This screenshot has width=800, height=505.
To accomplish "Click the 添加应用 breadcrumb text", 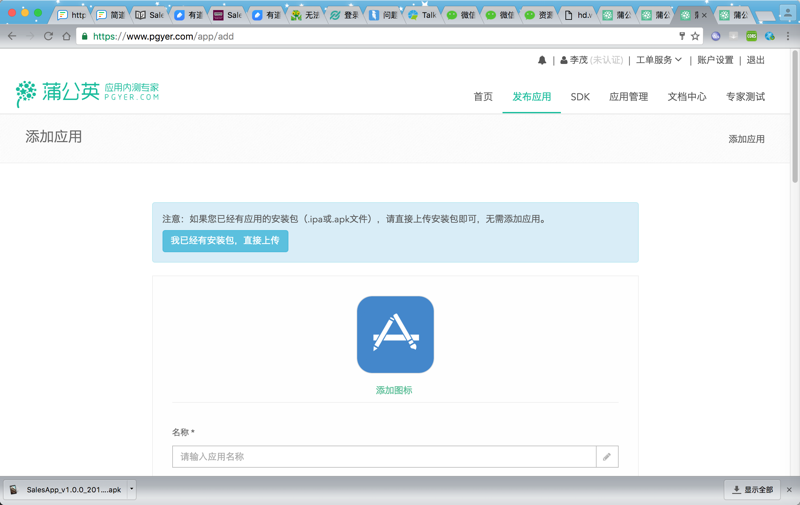I will 746,139.
